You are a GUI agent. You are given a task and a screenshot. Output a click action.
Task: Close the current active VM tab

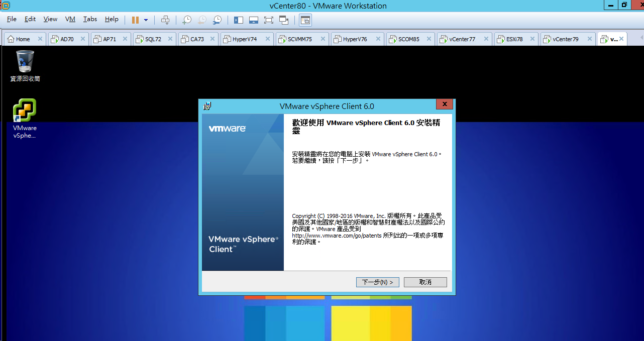[622, 39]
